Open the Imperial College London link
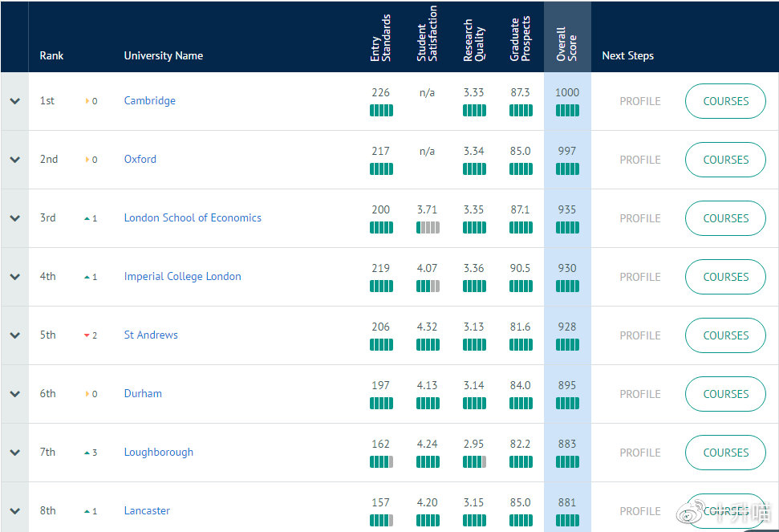 point(183,277)
